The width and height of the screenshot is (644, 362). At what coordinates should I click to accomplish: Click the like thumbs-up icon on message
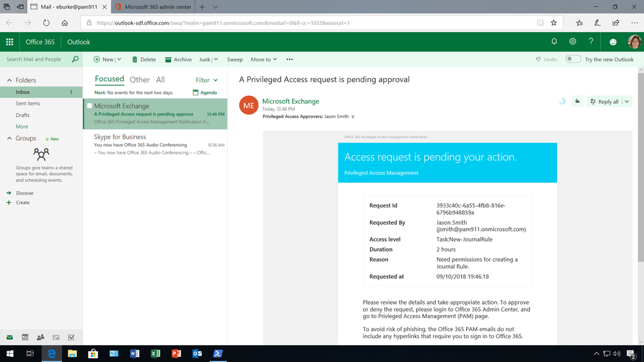tap(577, 101)
